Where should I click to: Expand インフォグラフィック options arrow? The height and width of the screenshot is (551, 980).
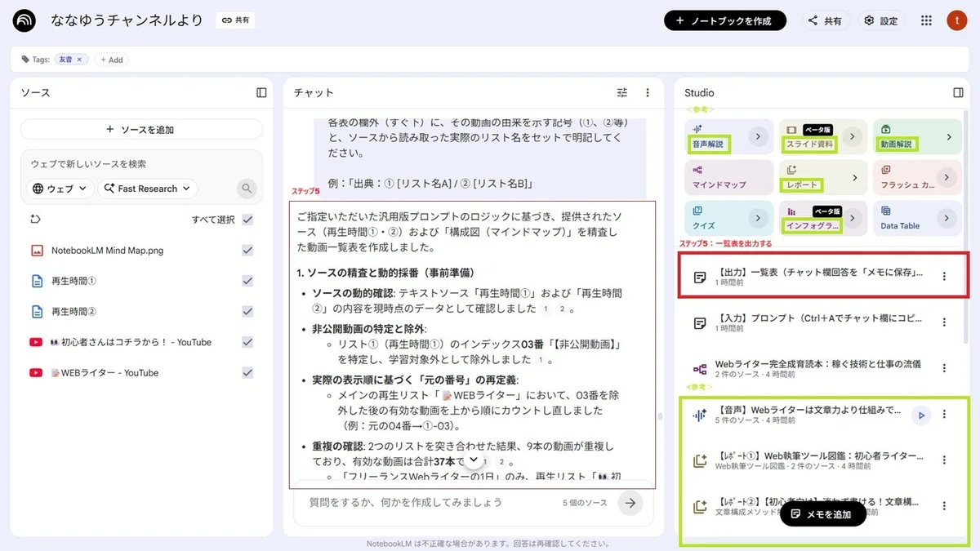coord(853,218)
